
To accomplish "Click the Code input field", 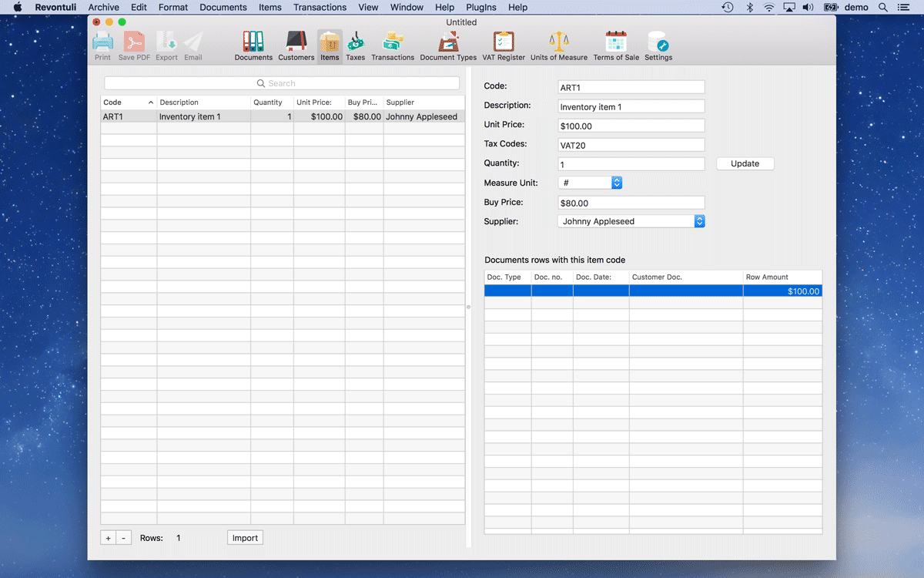I will [x=631, y=87].
